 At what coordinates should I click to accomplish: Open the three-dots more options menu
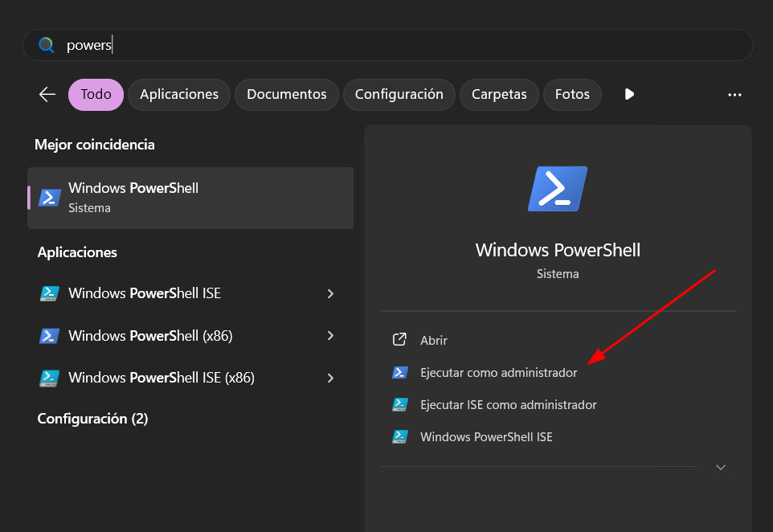(734, 95)
